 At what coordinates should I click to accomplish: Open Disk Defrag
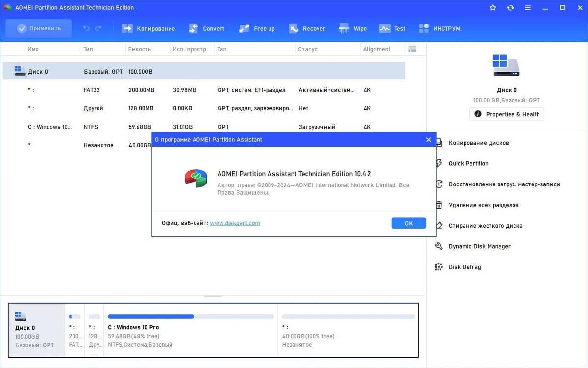point(465,267)
